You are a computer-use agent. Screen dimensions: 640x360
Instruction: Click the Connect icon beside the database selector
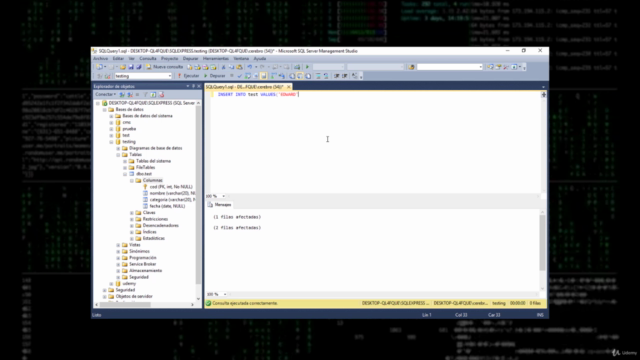[99, 76]
